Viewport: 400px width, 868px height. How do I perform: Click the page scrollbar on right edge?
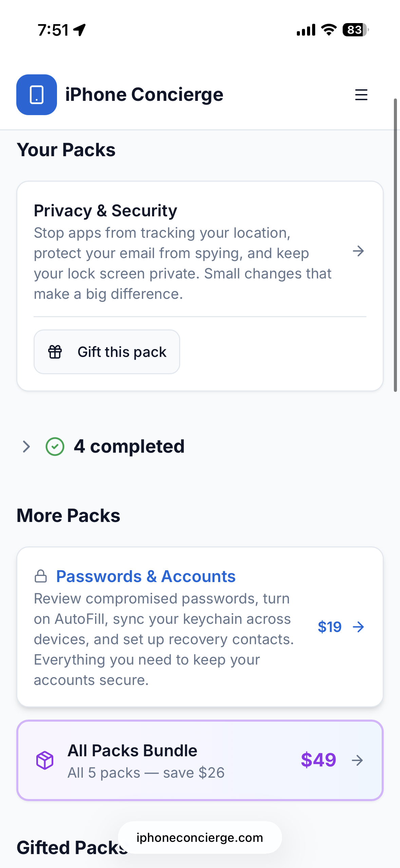395,245
